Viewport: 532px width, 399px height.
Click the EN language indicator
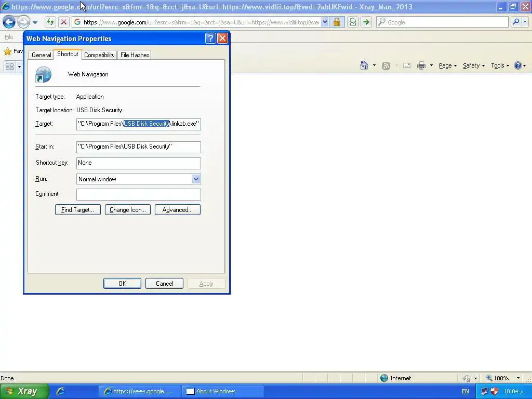coord(465,391)
